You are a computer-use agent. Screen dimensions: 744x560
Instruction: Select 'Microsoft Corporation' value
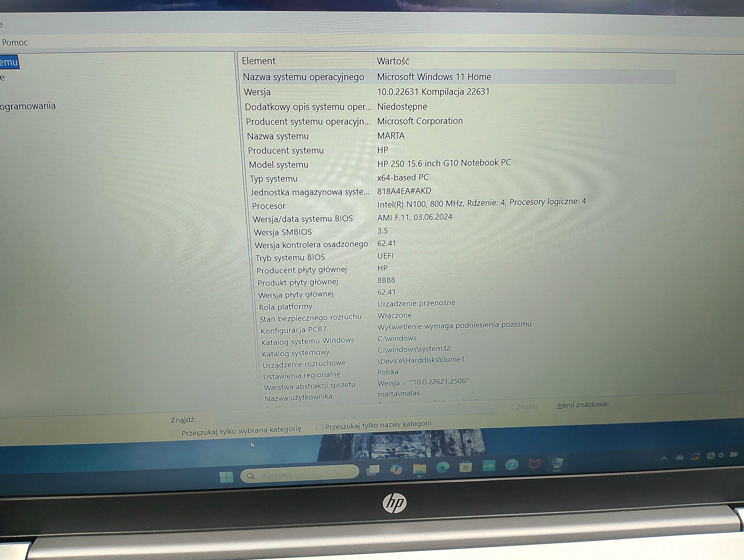click(420, 121)
